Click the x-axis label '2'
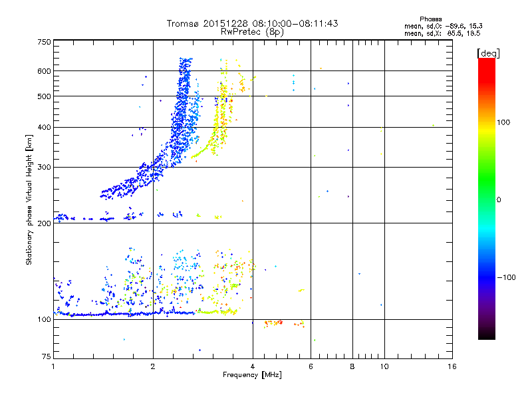 (x=153, y=366)
